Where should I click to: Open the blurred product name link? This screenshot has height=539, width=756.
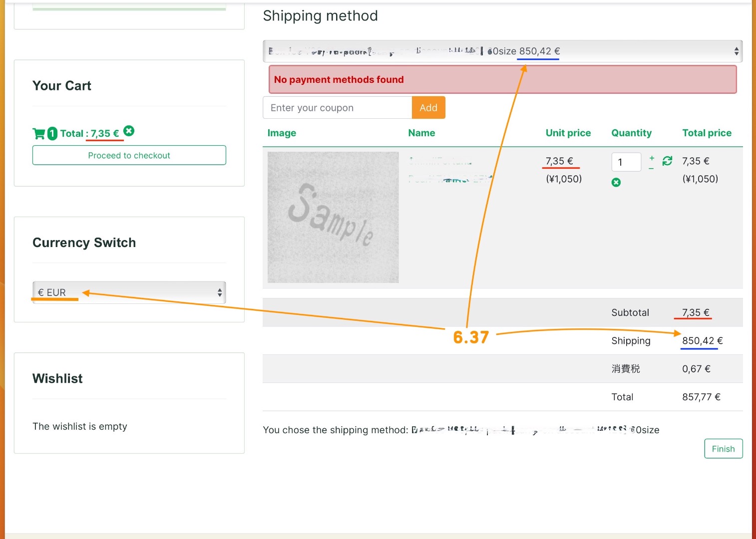[x=440, y=161]
